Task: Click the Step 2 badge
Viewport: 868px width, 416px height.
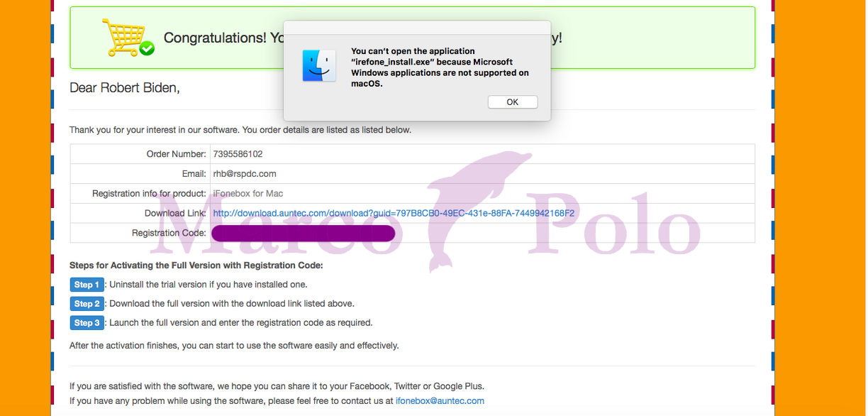Action: (87, 304)
